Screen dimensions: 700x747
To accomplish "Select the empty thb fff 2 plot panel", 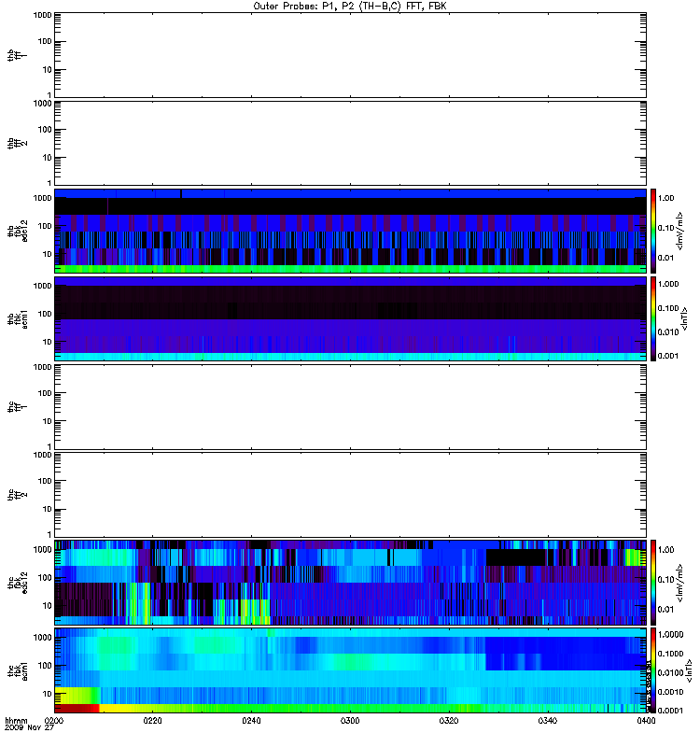I will [350, 143].
